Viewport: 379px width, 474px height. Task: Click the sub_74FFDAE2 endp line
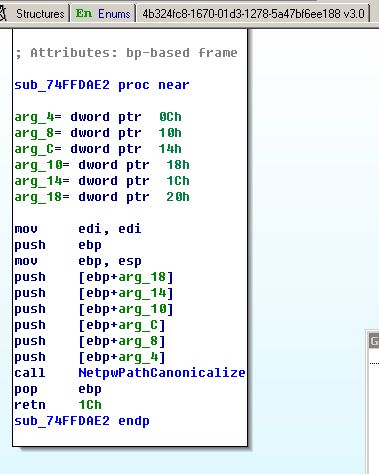point(82,421)
